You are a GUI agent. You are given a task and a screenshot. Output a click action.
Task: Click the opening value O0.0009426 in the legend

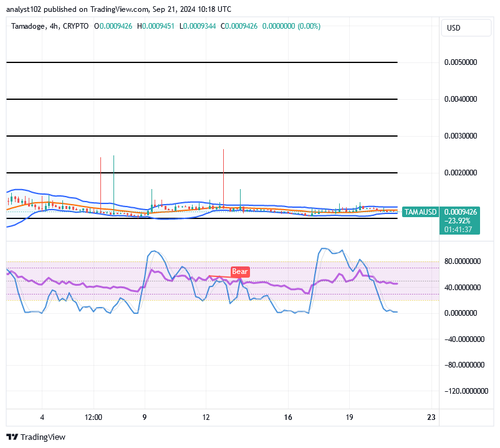pyautogui.click(x=114, y=26)
